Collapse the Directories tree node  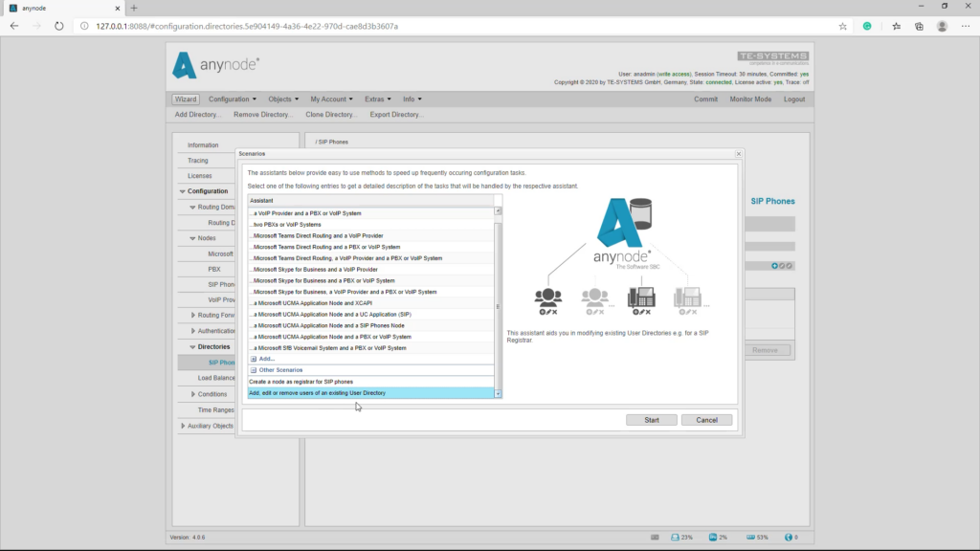pyautogui.click(x=192, y=346)
